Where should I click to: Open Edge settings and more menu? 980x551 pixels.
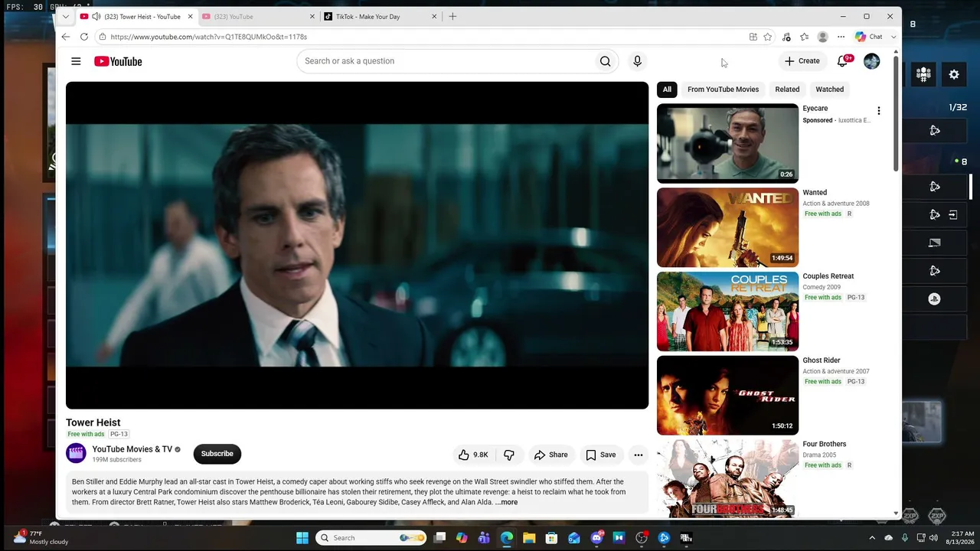click(x=841, y=37)
